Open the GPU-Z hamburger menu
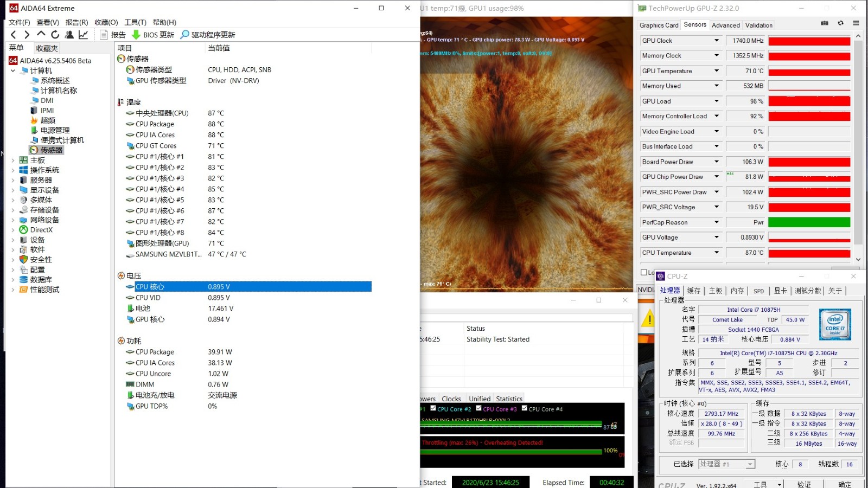This screenshot has width=868, height=488. tap(856, 23)
